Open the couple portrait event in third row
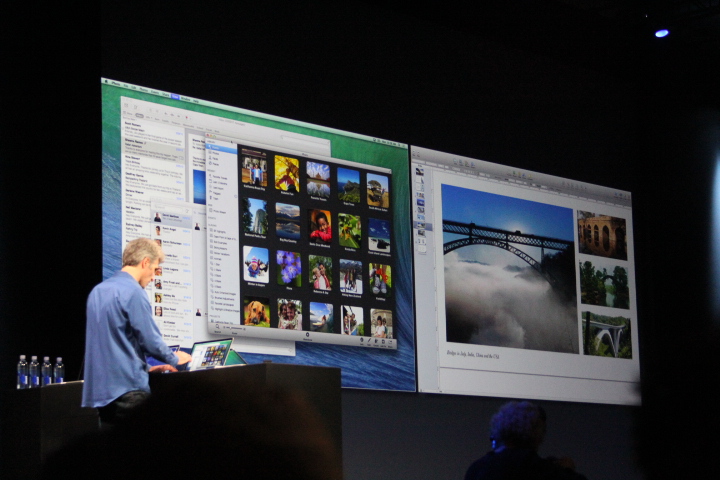This screenshot has height=480, width=720. click(x=321, y=272)
